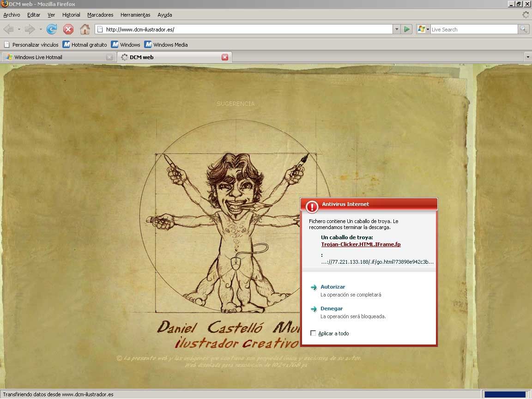This screenshot has height=399, width=532.
Task: Click the arrow icon beside Autorizar
Action: pos(314,287)
